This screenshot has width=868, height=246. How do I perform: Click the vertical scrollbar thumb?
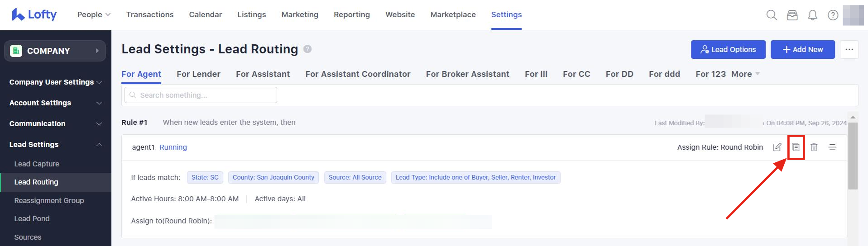tap(853, 156)
